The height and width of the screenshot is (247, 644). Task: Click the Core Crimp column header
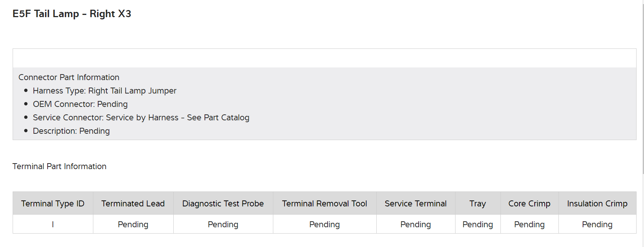(529, 203)
